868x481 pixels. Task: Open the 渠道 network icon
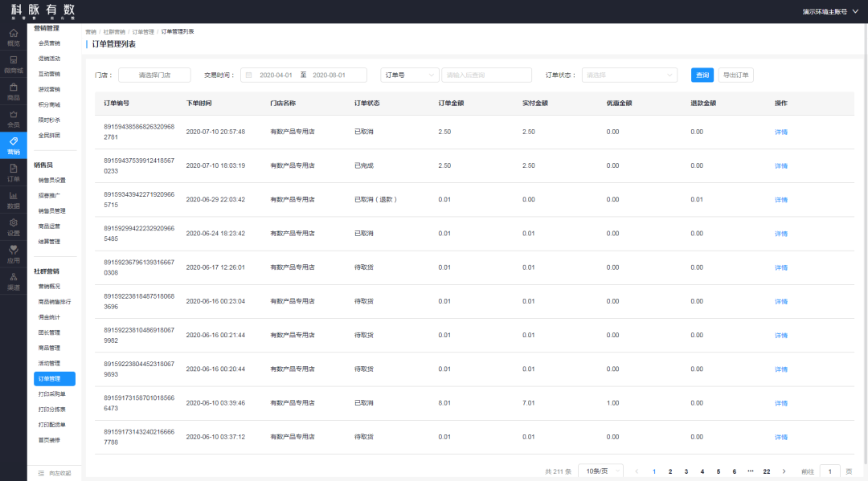pos(14,277)
